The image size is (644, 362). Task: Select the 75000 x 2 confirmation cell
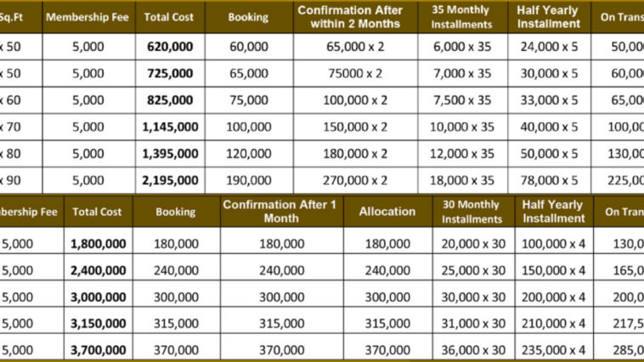tap(356, 74)
